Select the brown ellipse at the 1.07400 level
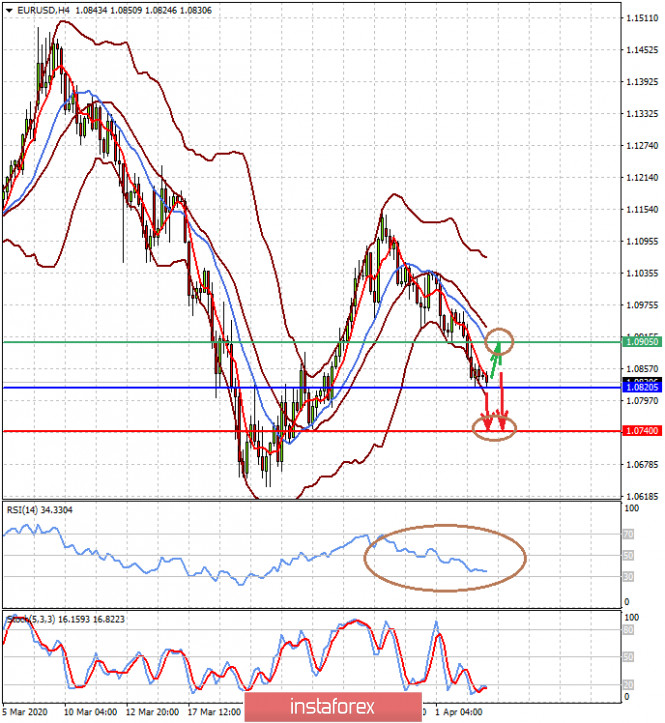665x723 pixels. coord(494,427)
